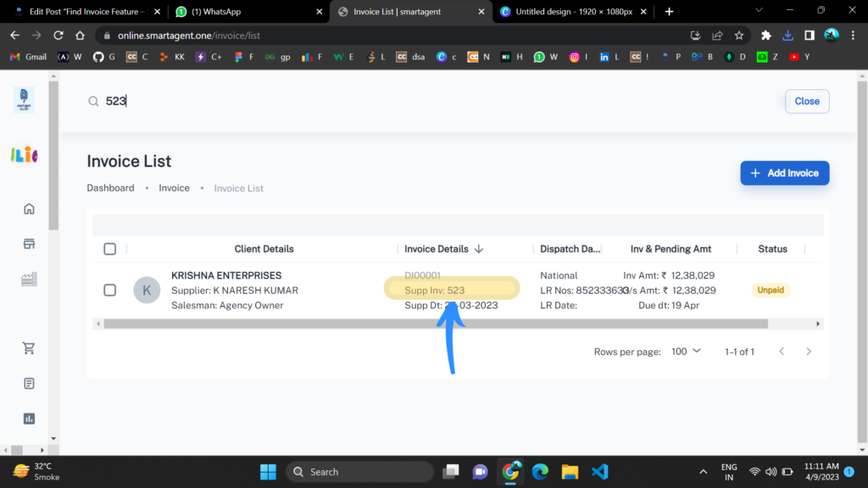868x488 pixels.
Task: Bookmark page using the star icon
Action: [739, 36]
